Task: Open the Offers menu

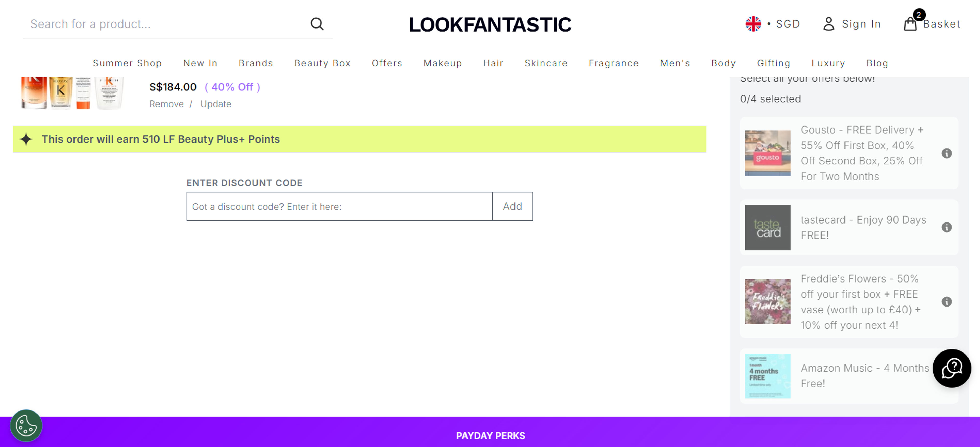Action: pos(387,63)
